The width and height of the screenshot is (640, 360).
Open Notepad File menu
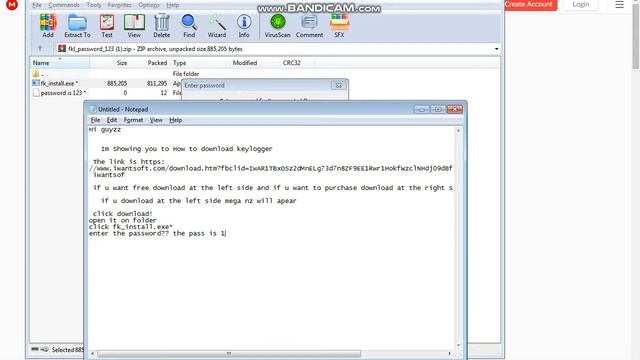(95, 120)
